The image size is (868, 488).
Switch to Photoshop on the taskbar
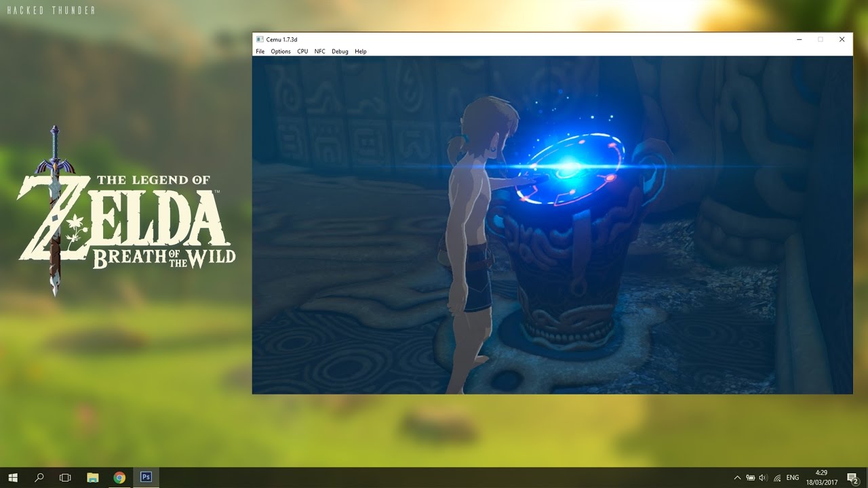click(146, 477)
